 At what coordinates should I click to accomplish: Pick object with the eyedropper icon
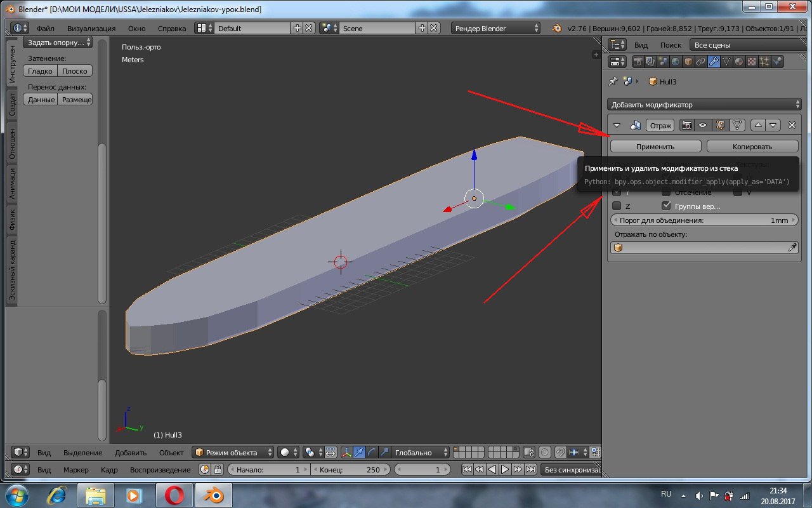(x=792, y=248)
